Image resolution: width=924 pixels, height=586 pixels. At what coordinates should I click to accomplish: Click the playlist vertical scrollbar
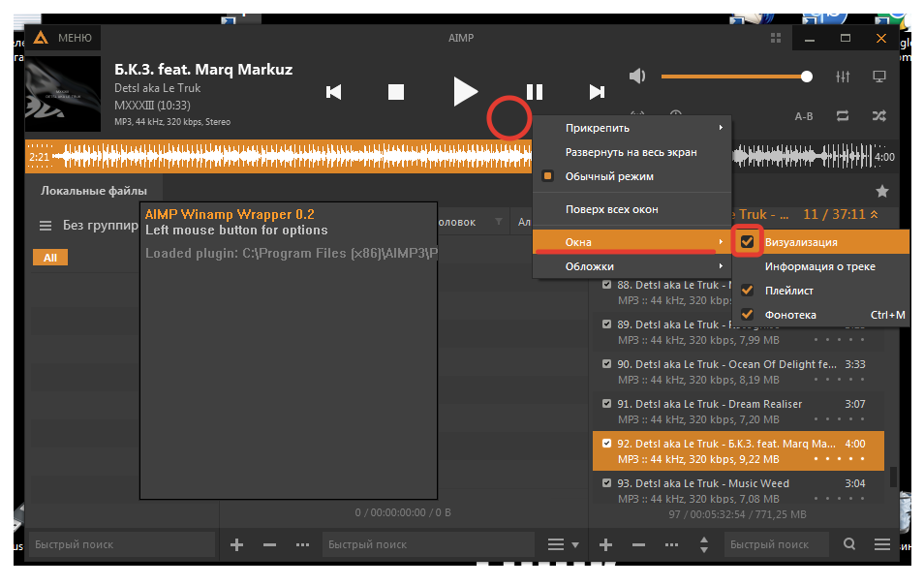tap(893, 478)
